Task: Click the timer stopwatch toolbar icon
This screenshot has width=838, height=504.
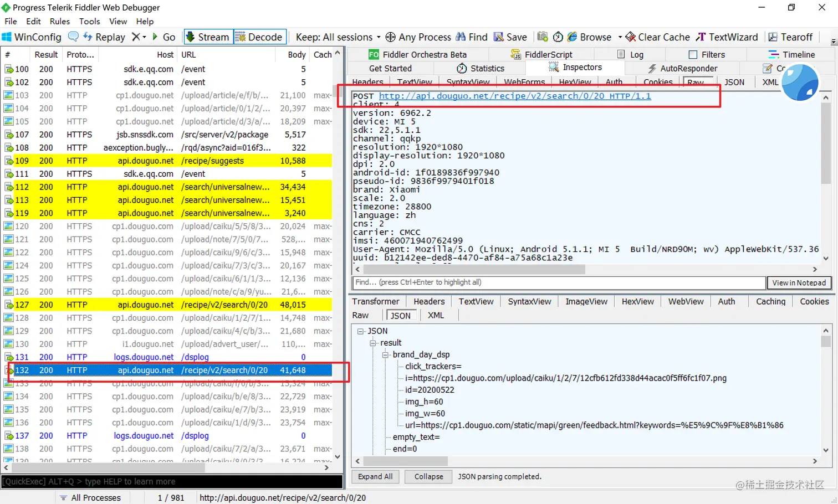Action: (x=558, y=37)
